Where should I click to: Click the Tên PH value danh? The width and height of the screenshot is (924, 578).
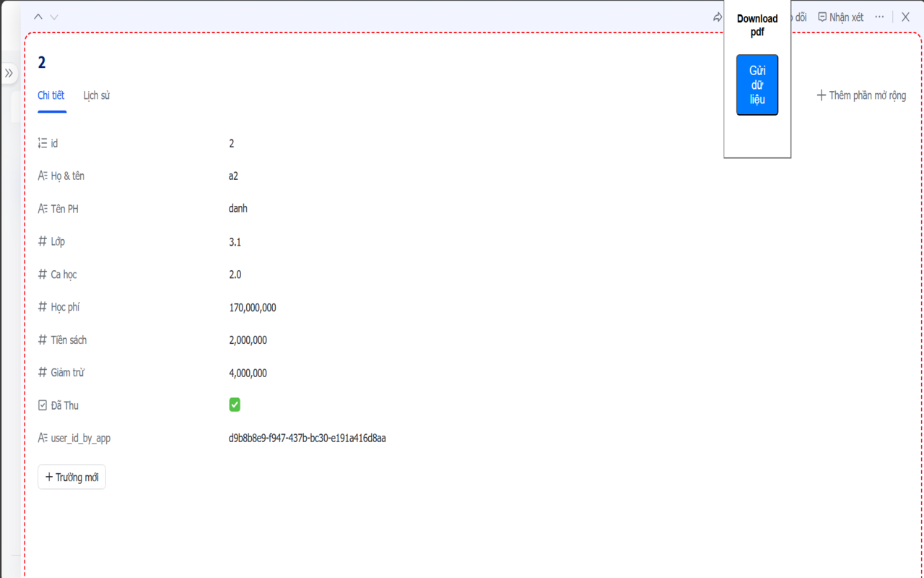(x=238, y=209)
